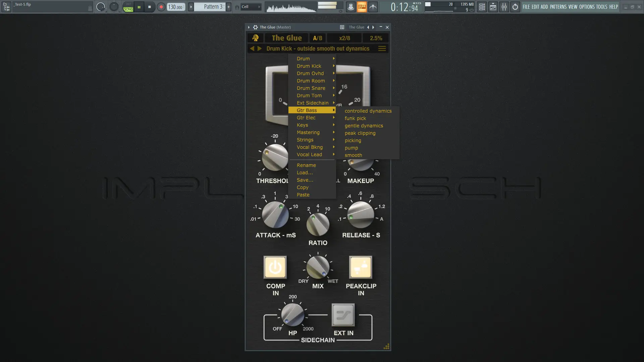Open The Glue plugin options gear

[x=255, y=27]
